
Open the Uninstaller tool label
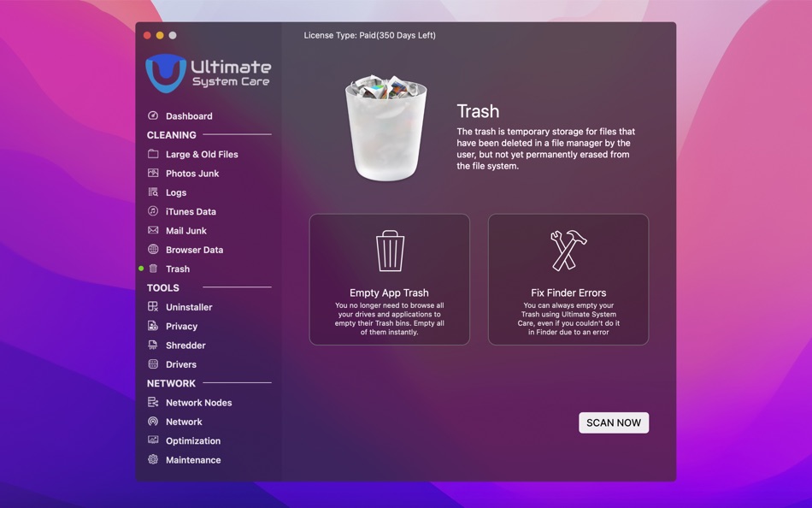click(189, 307)
